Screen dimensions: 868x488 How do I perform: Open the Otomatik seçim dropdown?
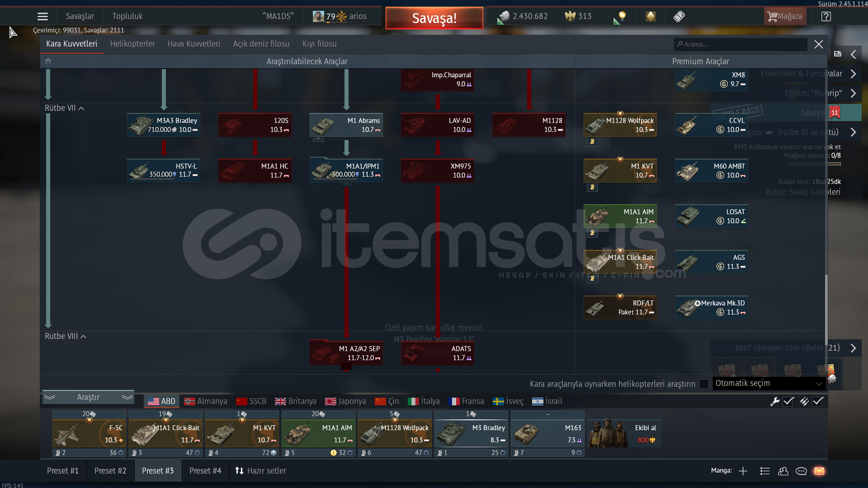tap(769, 384)
